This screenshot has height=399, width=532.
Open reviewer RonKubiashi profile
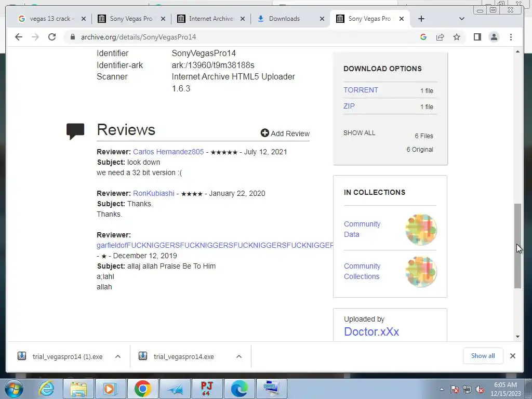(x=153, y=193)
